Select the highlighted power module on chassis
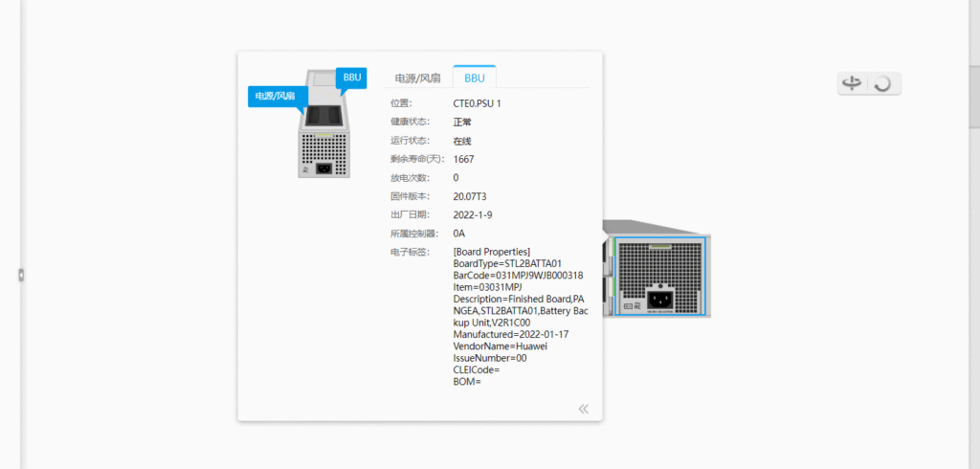This screenshot has height=469, width=980. [x=660, y=276]
